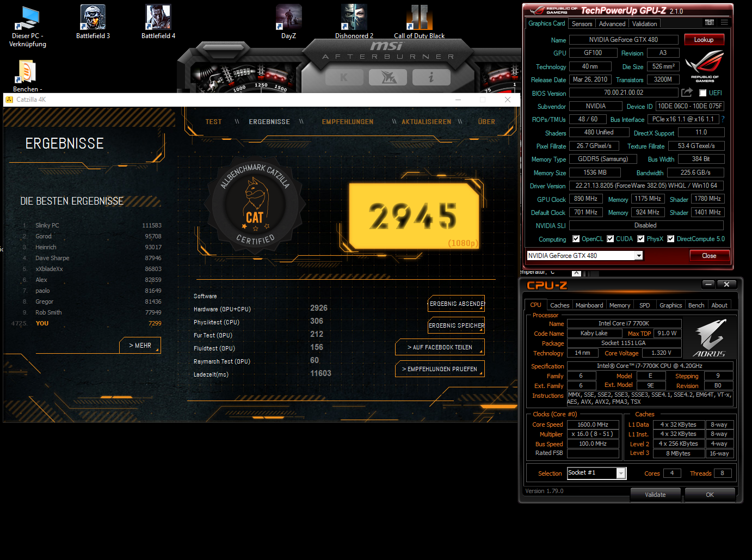The width and height of the screenshot is (752, 560).
Task: Click the Bus Interface question mark icon
Action: 723,119
